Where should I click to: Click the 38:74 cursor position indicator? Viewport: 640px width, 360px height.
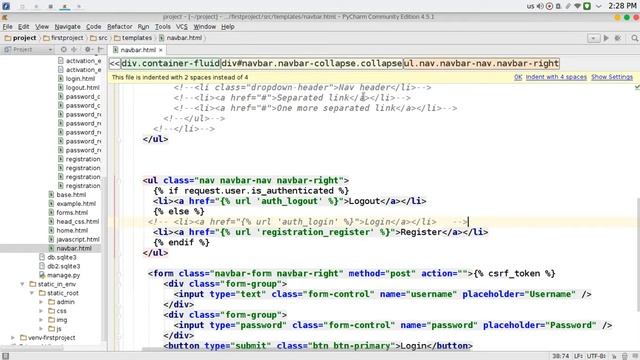[560, 356]
